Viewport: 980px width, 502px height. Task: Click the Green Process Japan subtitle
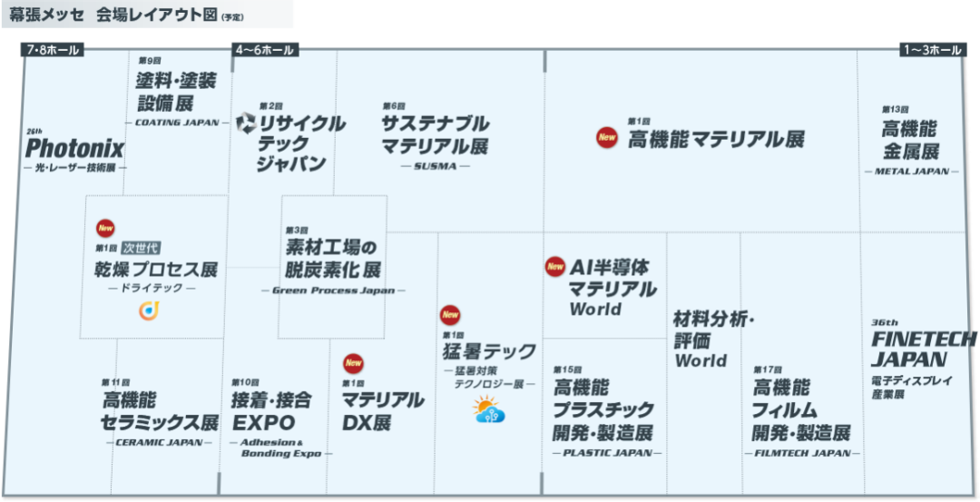333,290
